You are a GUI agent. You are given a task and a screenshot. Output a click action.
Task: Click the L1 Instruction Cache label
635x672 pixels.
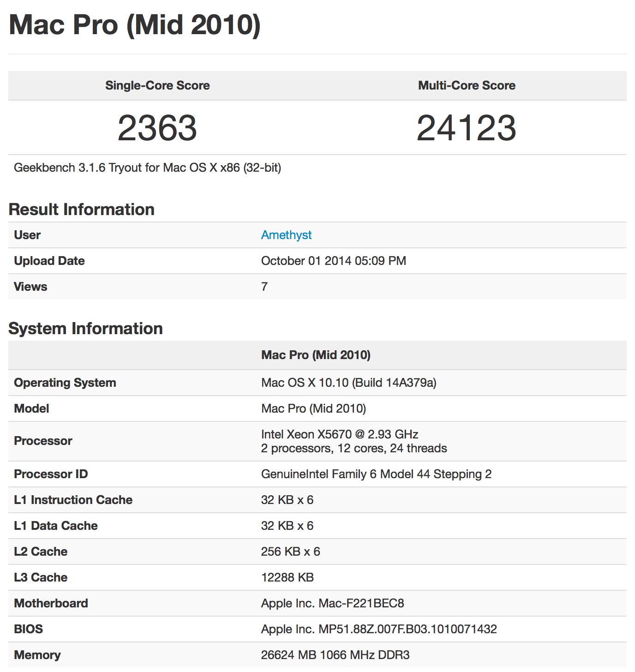[73, 500]
